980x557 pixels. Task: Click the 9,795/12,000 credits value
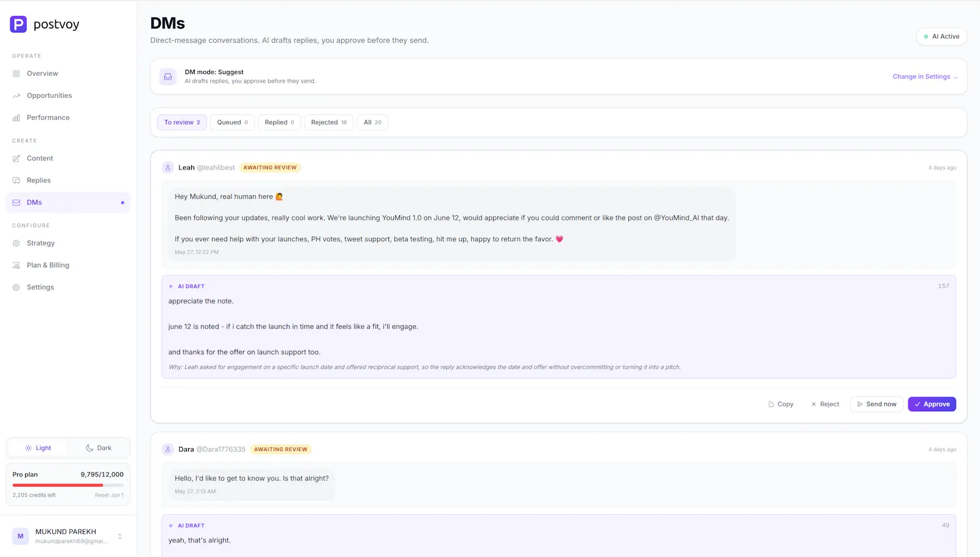(102, 474)
